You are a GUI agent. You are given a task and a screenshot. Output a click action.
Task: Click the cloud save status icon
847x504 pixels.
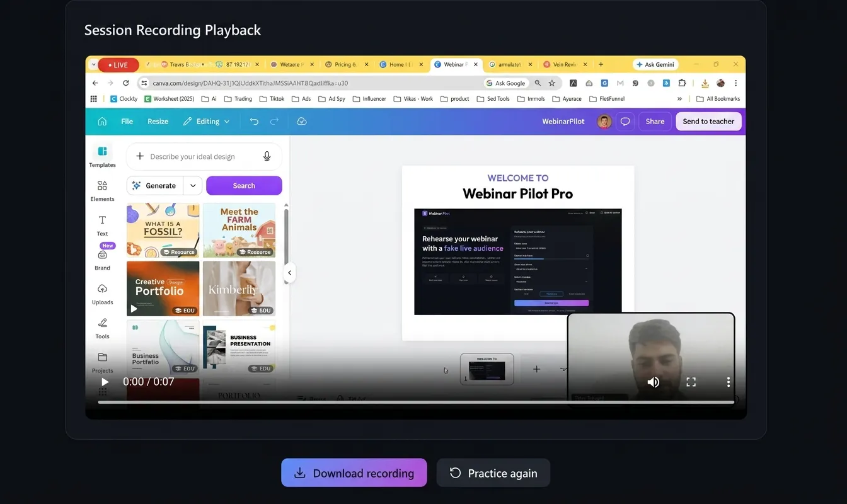coord(302,122)
